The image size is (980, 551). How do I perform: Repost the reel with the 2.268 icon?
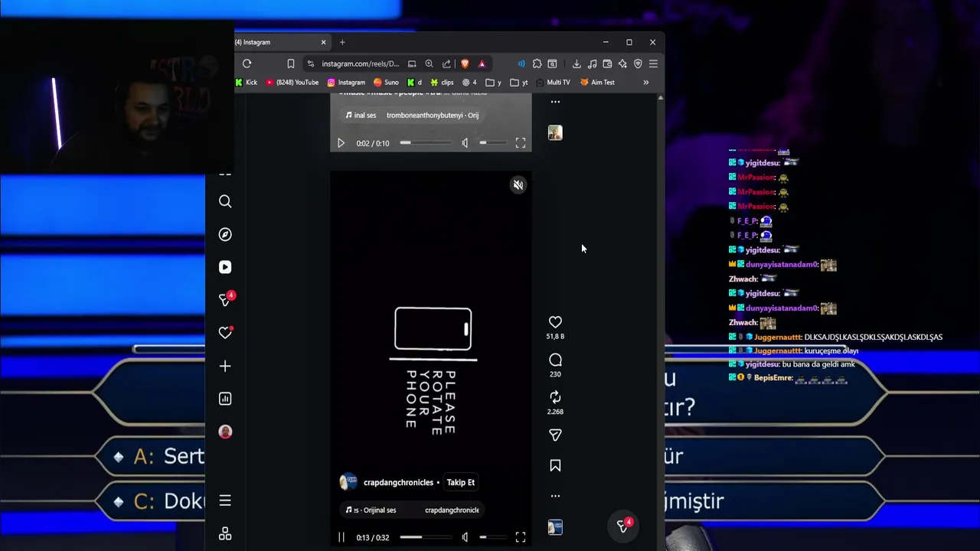(x=555, y=397)
